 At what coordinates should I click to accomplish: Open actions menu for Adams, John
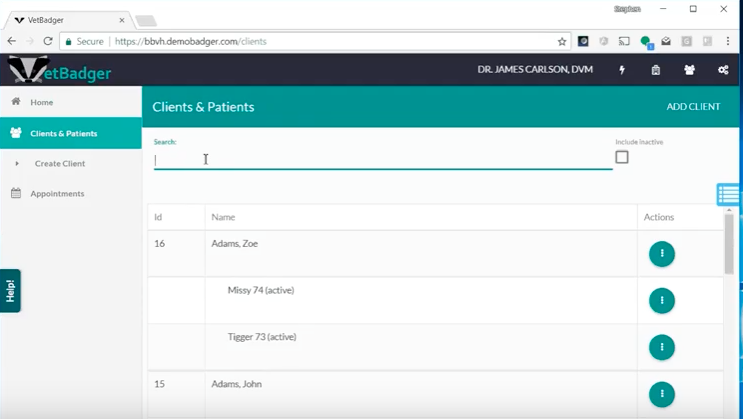point(661,394)
